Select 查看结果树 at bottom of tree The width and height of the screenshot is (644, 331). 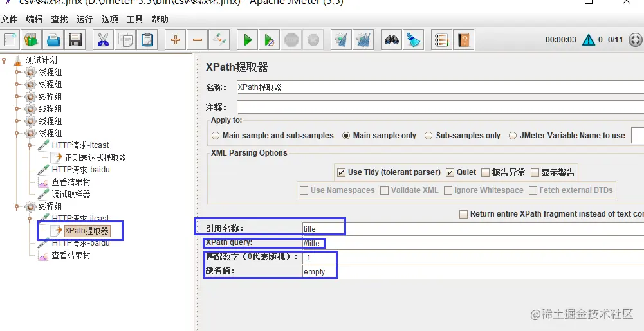click(71, 256)
